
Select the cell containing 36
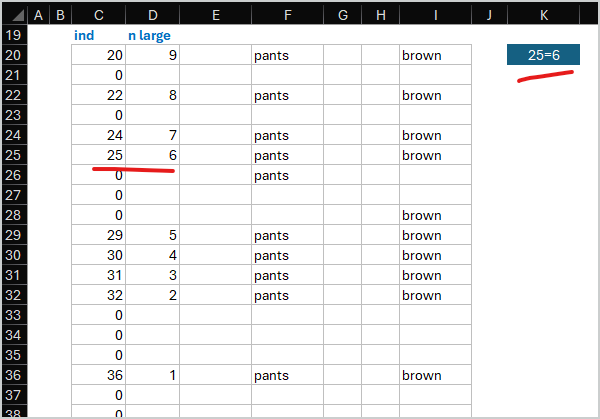(99, 375)
